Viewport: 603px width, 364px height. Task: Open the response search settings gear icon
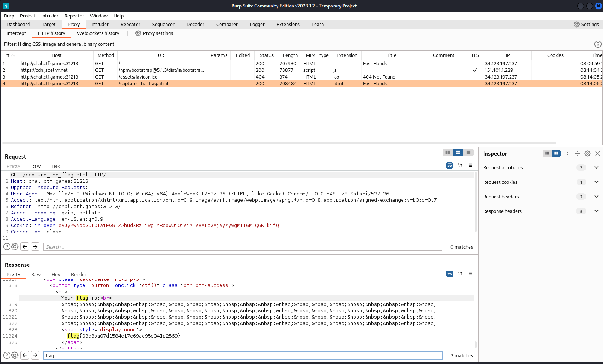pos(15,355)
